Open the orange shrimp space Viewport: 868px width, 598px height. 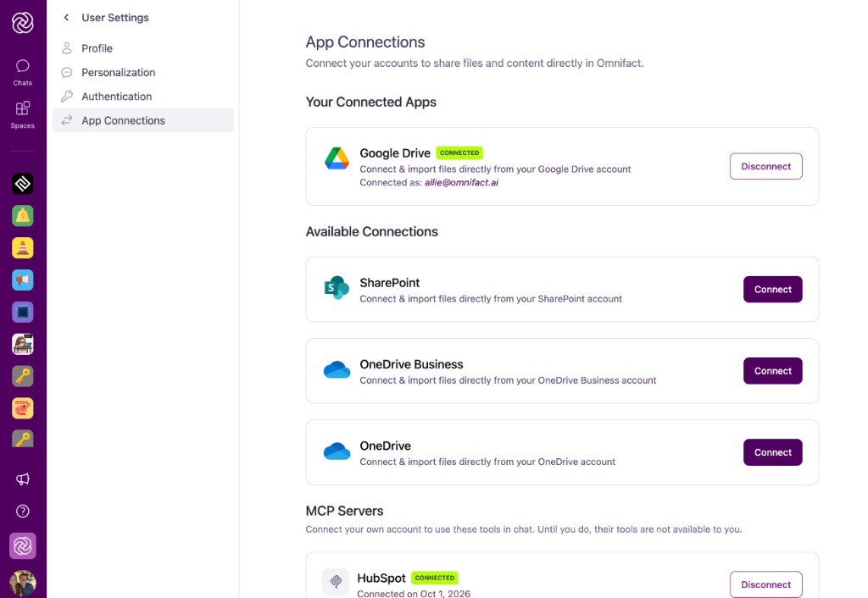click(x=23, y=408)
